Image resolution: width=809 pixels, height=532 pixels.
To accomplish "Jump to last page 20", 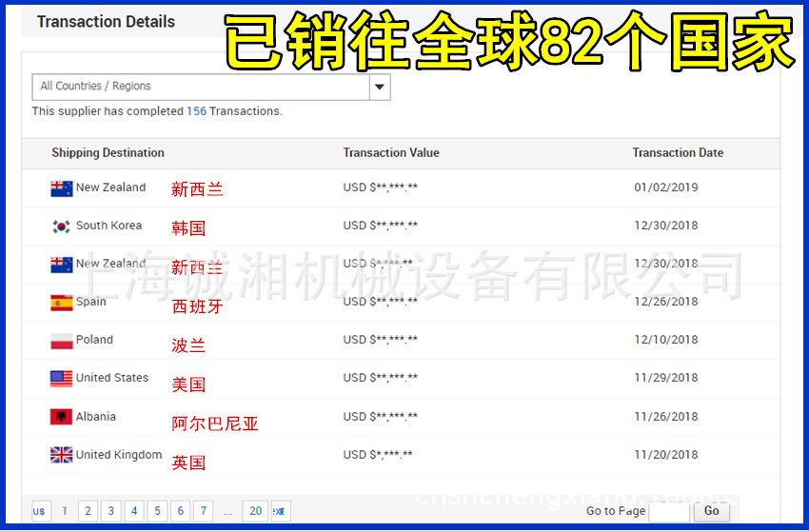I will tap(254, 511).
